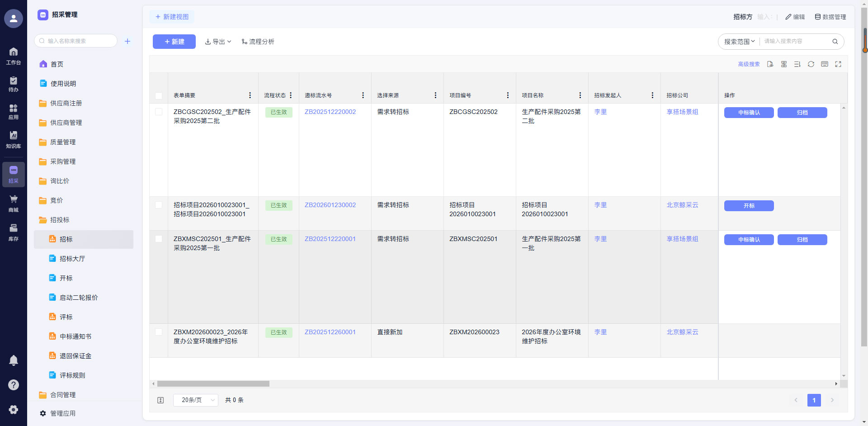This screenshot has width=868, height=426.
Task: Change the 20条/页 page size selector
Action: pos(195,400)
